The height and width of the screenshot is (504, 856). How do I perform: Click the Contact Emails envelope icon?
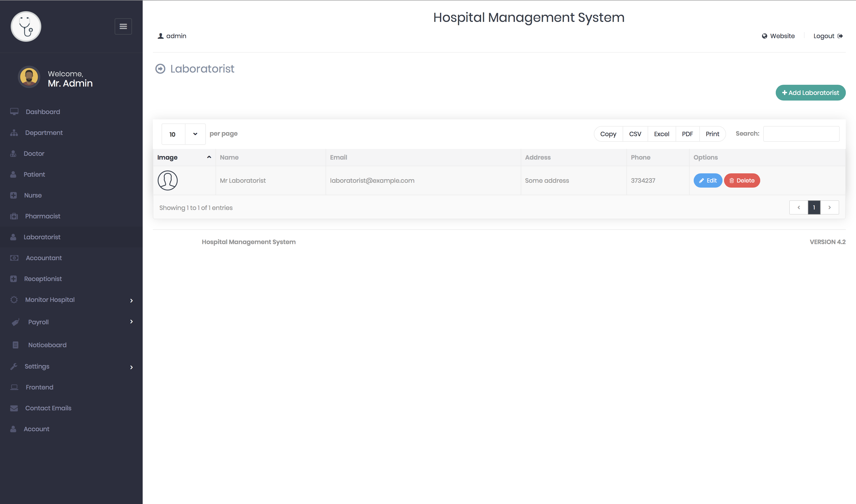click(x=14, y=408)
